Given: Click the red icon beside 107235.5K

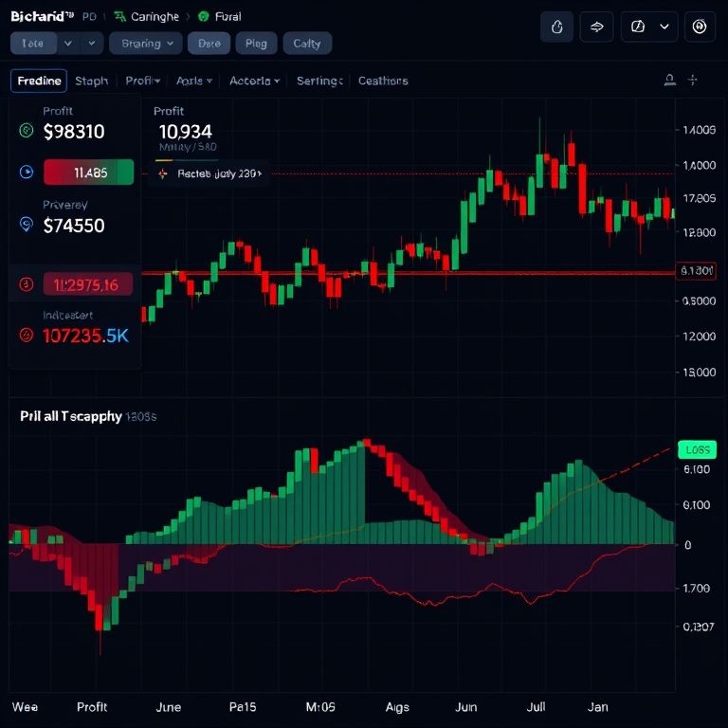Looking at the screenshot, I should [x=27, y=335].
